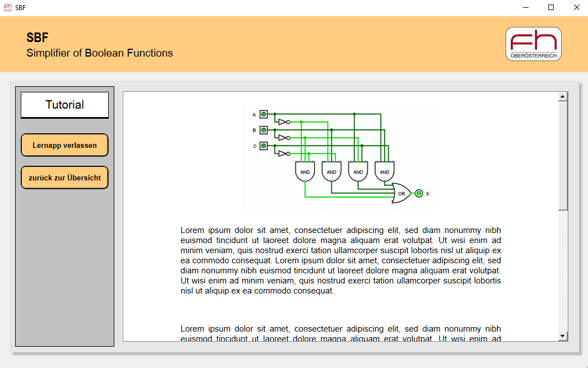The height and width of the screenshot is (368, 588).
Task: Click the NOT inverter below input C
Action: coord(283,153)
